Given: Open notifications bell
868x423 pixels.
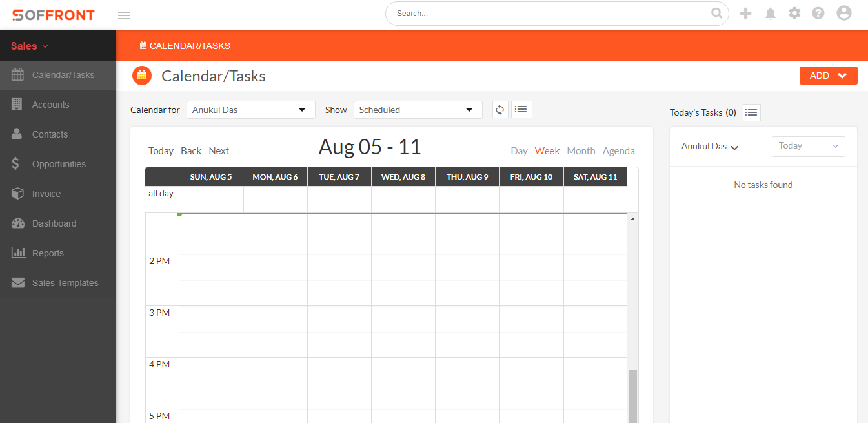Looking at the screenshot, I should [x=771, y=14].
